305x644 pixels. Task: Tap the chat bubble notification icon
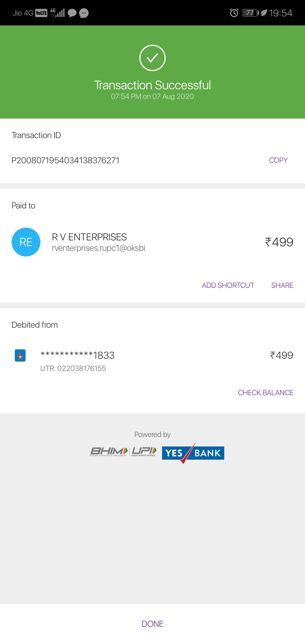coord(72,13)
